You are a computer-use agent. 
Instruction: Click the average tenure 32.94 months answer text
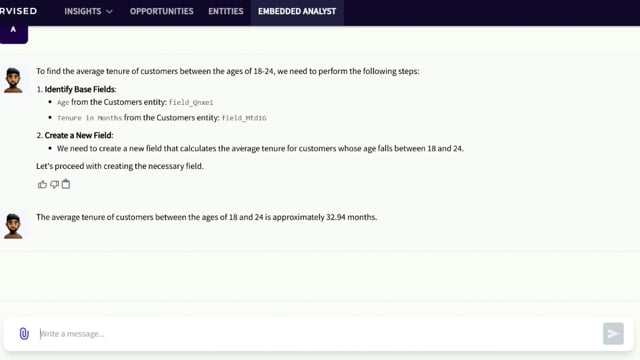tap(207, 217)
